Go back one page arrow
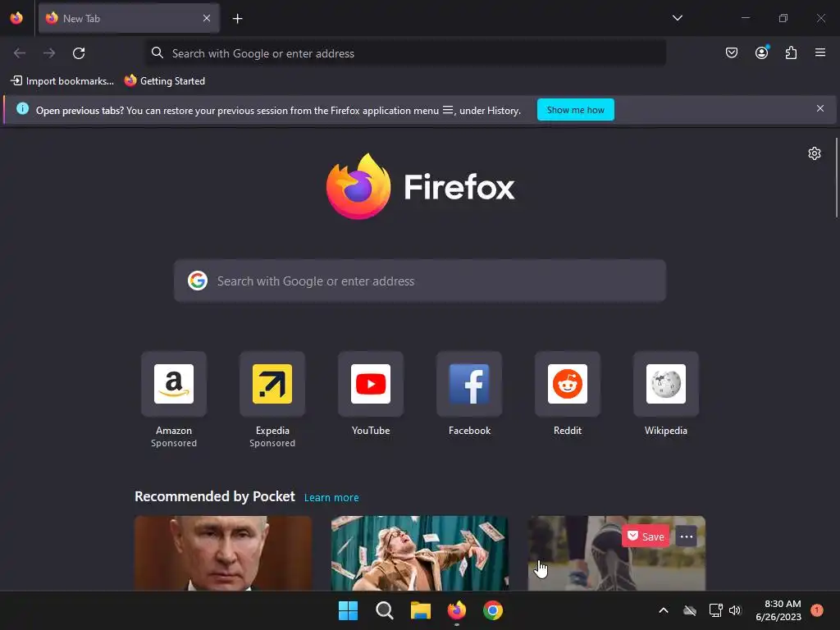The height and width of the screenshot is (630, 840). pos(20,53)
